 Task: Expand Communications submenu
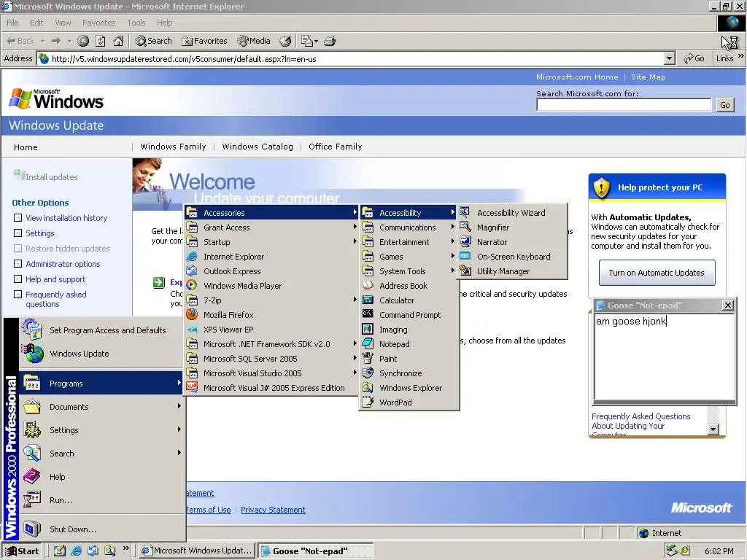pos(409,227)
